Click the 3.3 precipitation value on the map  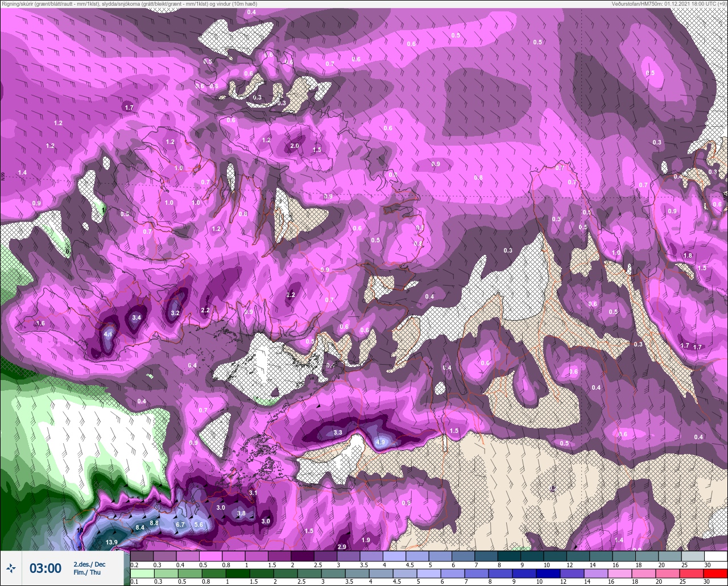coord(338,432)
